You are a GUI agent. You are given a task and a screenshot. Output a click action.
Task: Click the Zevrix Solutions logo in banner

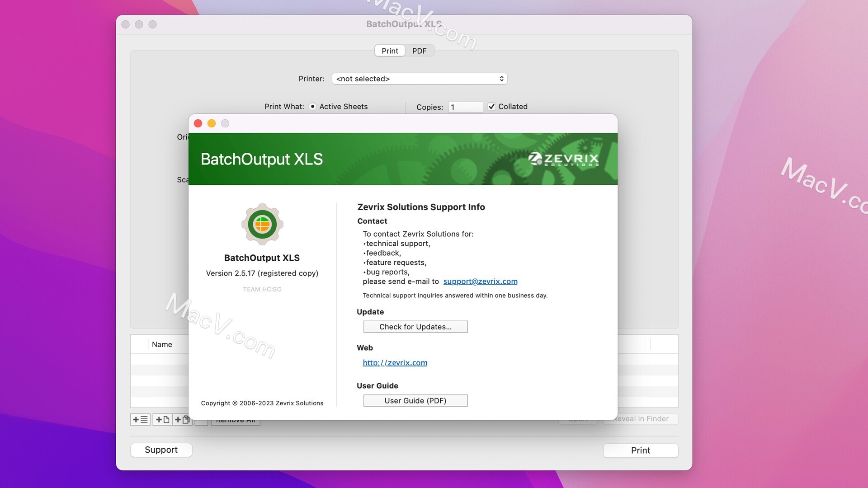(563, 159)
